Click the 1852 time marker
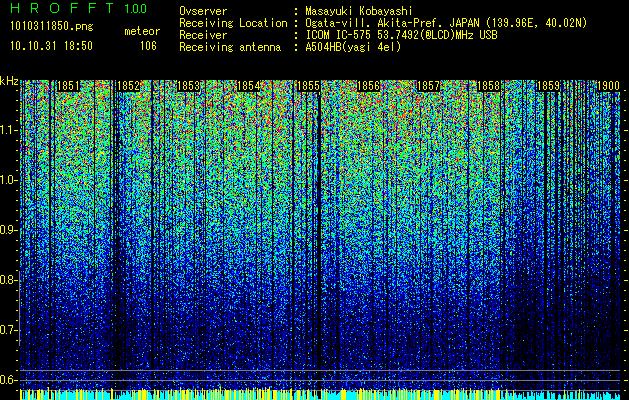629x400 pixels. pyautogui.click(x=128, y=86)
